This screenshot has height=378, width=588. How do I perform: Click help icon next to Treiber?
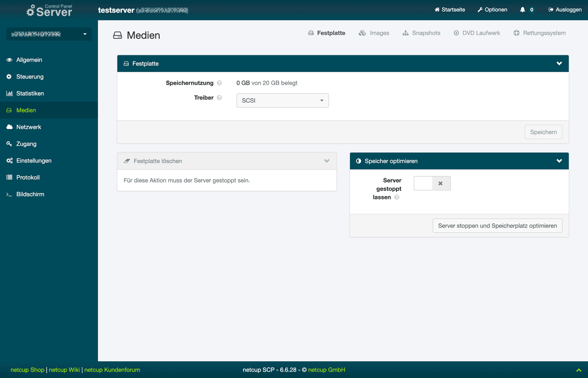click(x=219, y=98)
